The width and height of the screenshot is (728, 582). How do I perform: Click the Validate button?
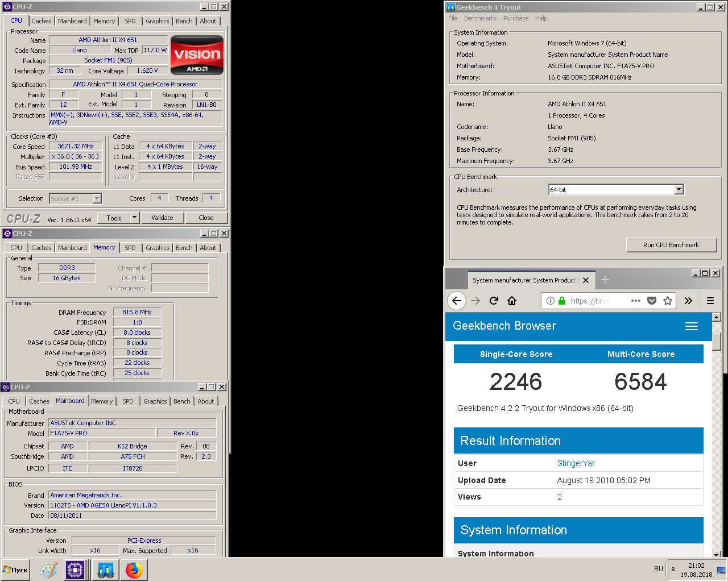(x=162, y=218)
